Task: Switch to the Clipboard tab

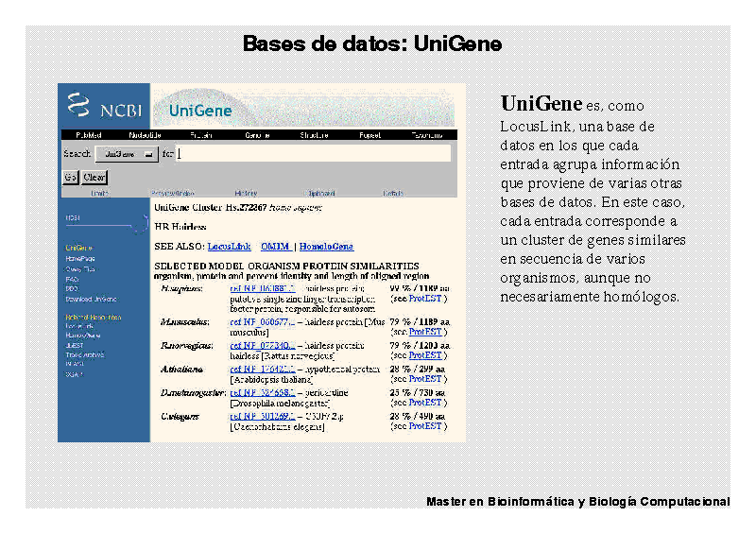Action: pos(321,193)
